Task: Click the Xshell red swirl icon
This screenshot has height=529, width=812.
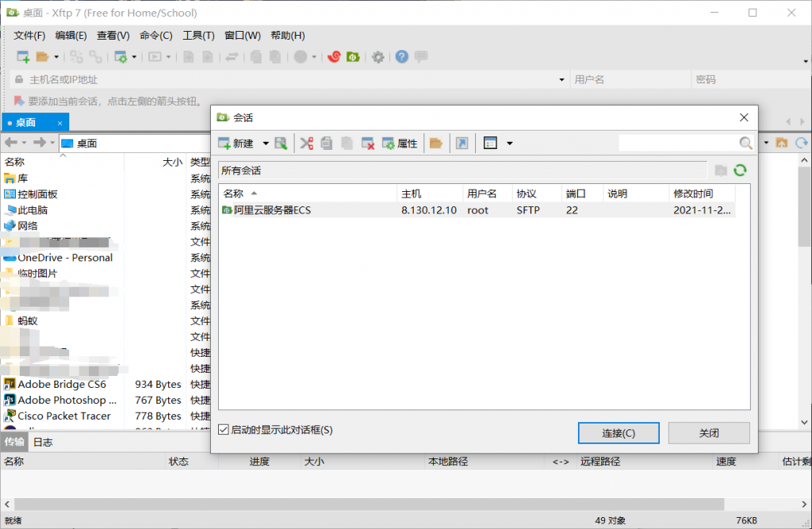Action: (334, 57)
